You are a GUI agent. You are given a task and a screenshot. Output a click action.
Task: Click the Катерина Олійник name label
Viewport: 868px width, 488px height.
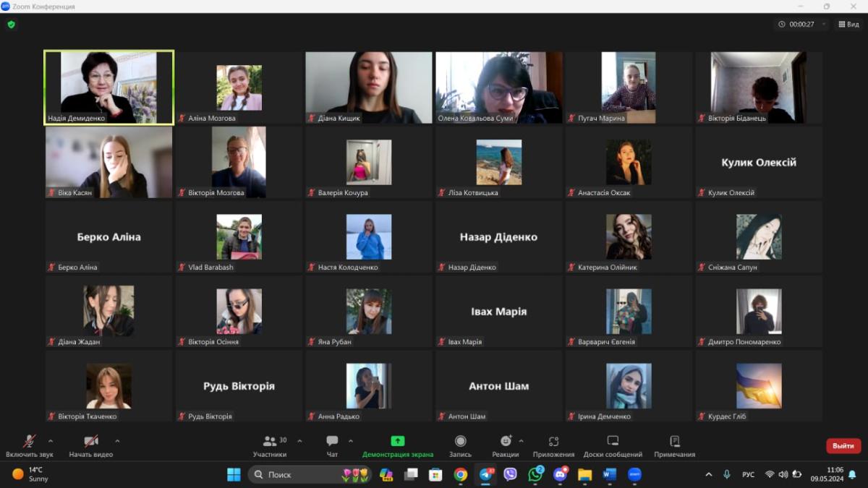(609, 267)
